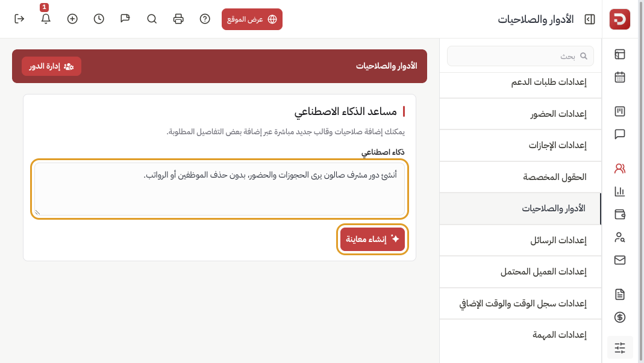Open the settings sliders sidebar icon

point(619,348)
